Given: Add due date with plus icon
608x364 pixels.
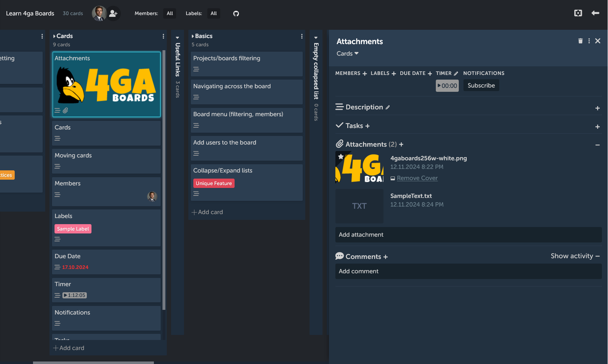Looking at the screenshot, I should pyautogui.click(x=430, y=74).
